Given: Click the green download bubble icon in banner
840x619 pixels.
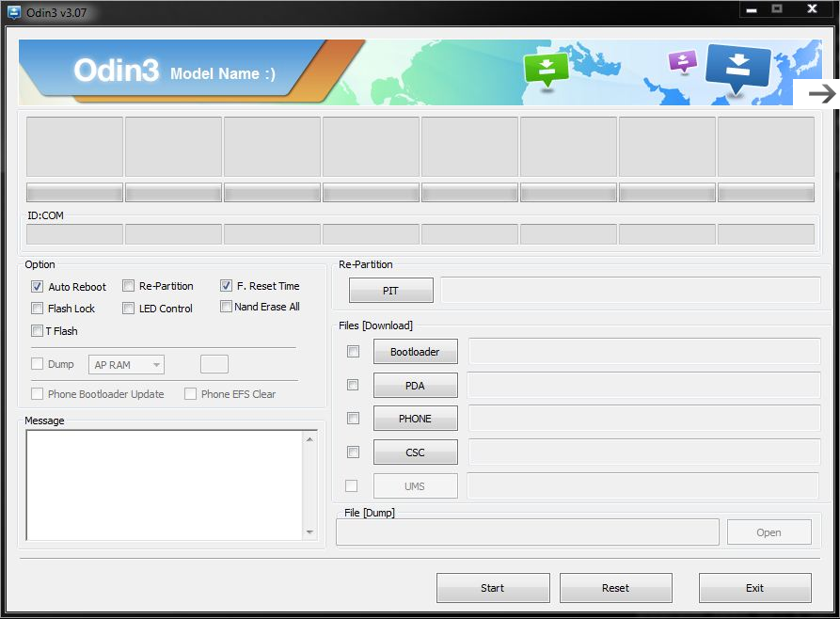Looking at the screenshot, I should (546, 70).
